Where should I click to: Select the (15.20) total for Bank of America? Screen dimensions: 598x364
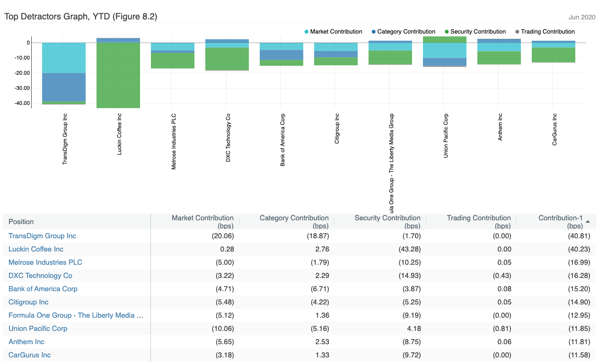coord(580,289)
